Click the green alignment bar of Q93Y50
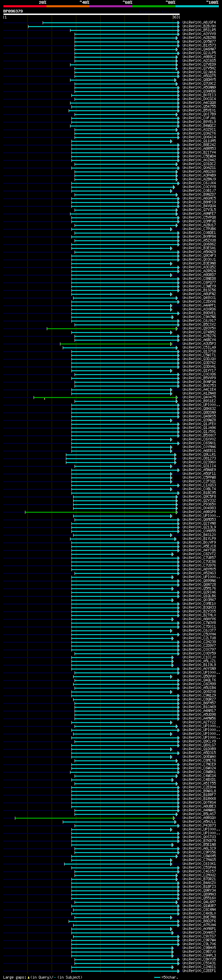Screen dimensions: 222x980 coord(112,329)
